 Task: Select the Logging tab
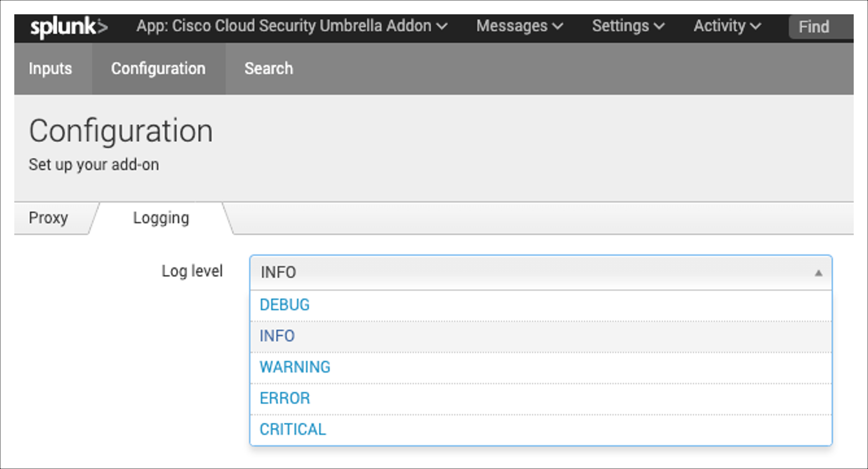pos(160,218)
